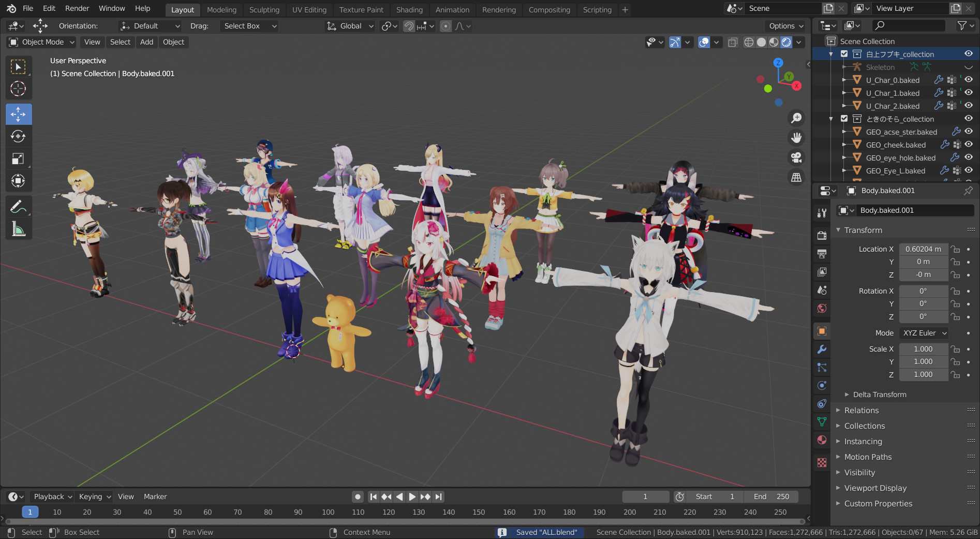Activate the Measure tool
Screen dimensions: 980x539
[18, 228]
